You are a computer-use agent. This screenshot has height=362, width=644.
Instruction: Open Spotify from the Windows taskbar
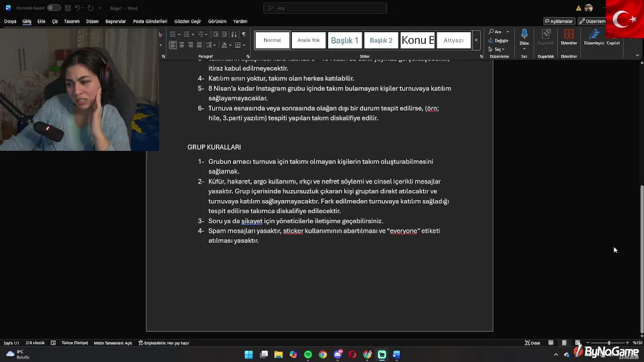(x=308, y=354)
